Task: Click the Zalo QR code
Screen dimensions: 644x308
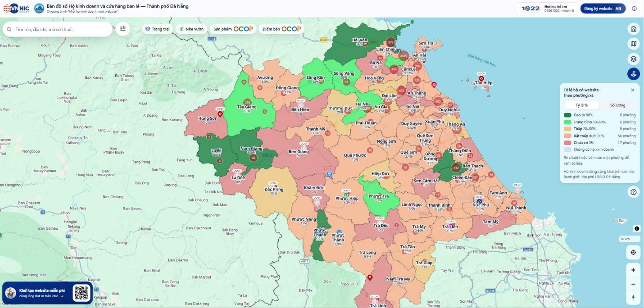Action: click(x=81, y=293)
